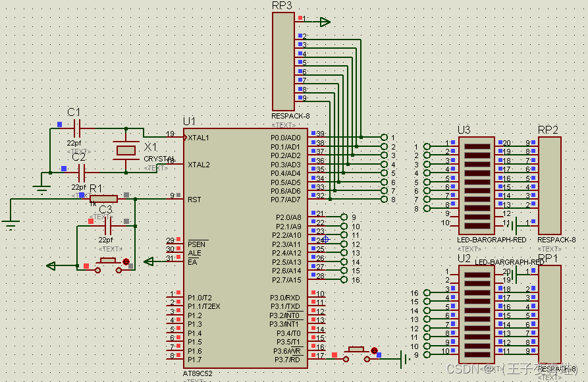Image resolution: width=588 pixels, height=382 pixels.
Task: Click the power arrow connected to EA pin
Action: coord(149,262)
